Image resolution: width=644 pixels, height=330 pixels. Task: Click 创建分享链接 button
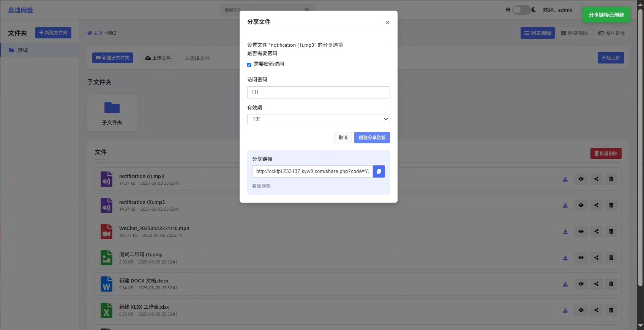coord(372,138)
